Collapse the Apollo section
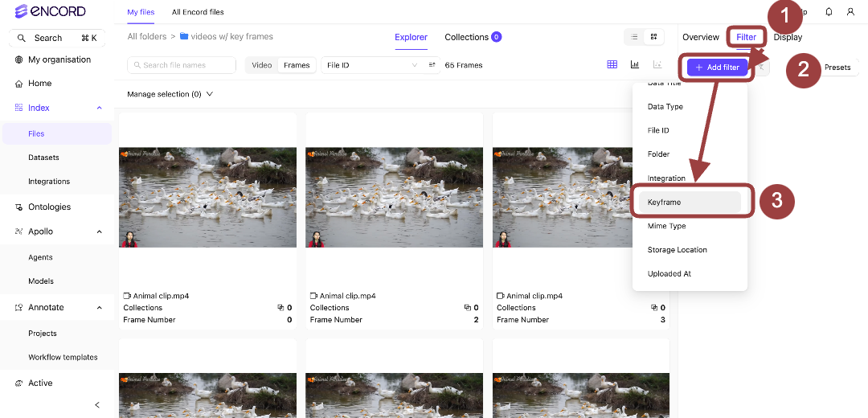Viewport: 868px width, 418px height. tap(100, 232)
